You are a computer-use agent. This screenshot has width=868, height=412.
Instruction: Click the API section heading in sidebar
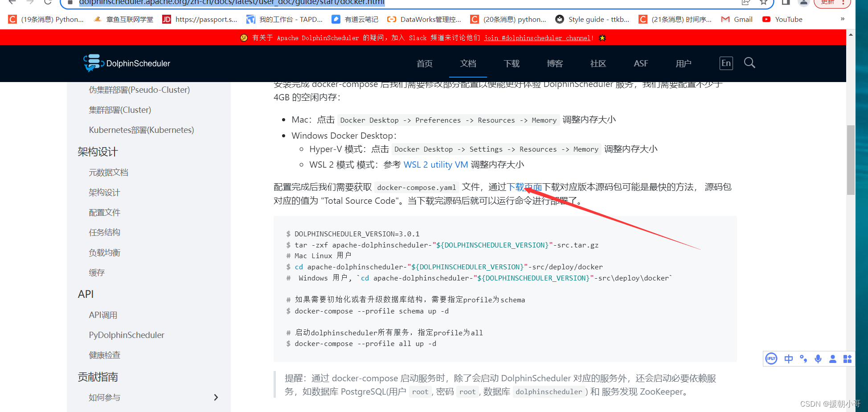click(x=86, y=294)
